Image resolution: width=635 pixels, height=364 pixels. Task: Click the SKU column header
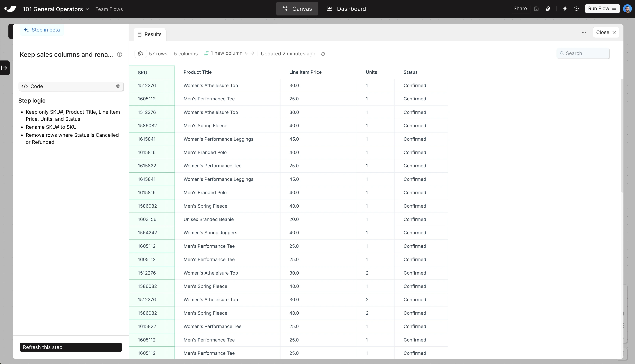click(x=152, y=72)
